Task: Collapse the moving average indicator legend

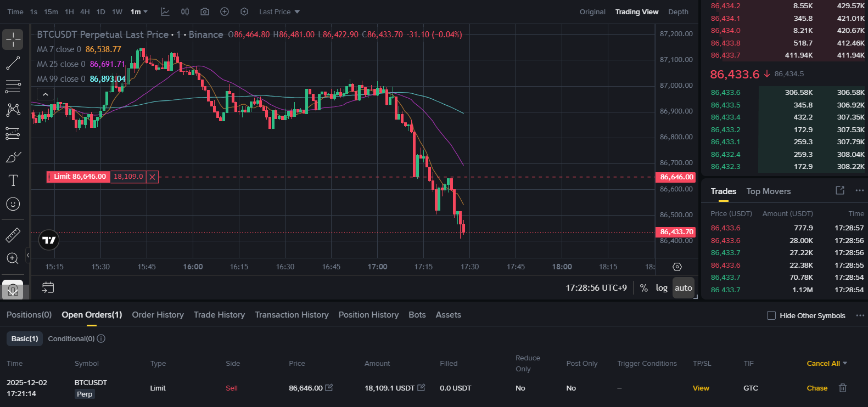Action: (x=46, y=94)
